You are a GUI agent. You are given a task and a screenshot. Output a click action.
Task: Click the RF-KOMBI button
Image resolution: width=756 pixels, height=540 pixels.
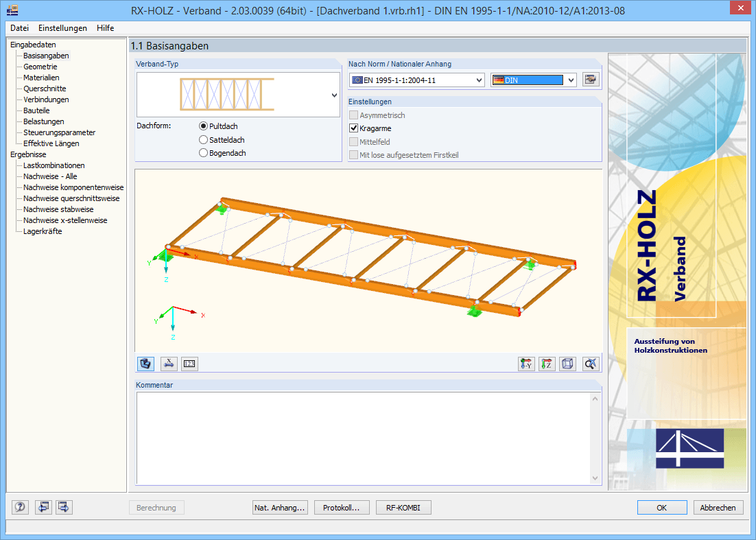click(403, 507)
